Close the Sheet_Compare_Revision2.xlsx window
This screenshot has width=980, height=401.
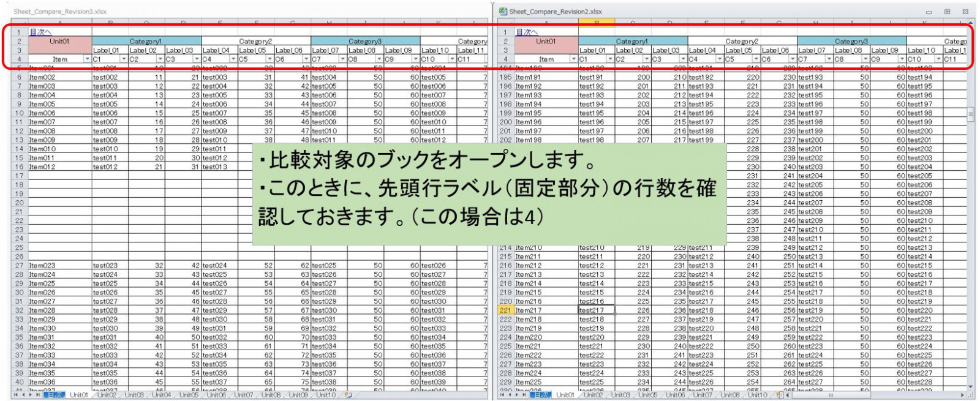tap(965, 12)
